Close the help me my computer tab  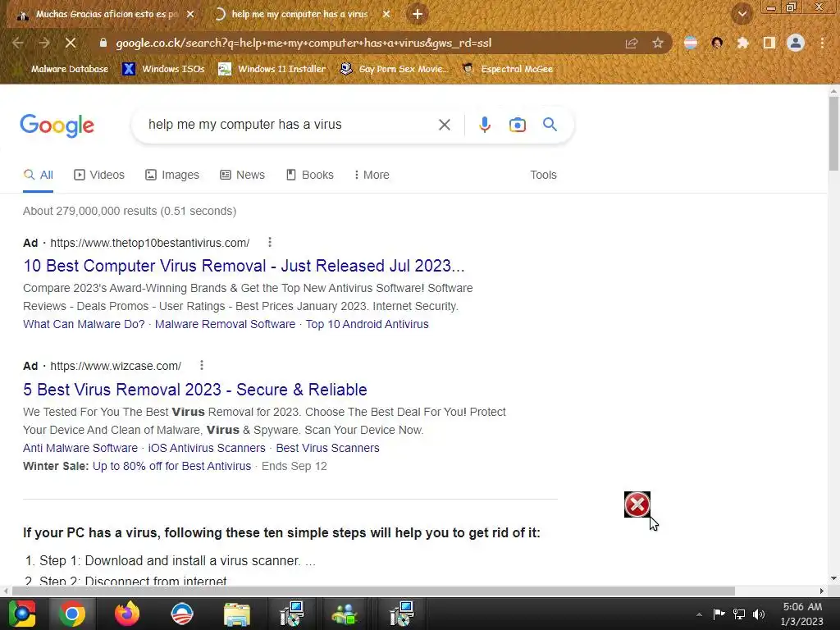pos(386,15)
